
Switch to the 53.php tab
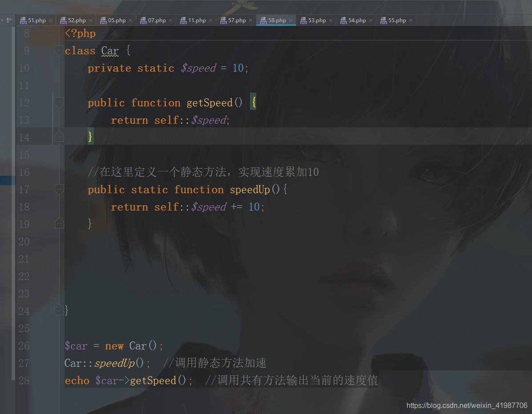pos(317,20)
